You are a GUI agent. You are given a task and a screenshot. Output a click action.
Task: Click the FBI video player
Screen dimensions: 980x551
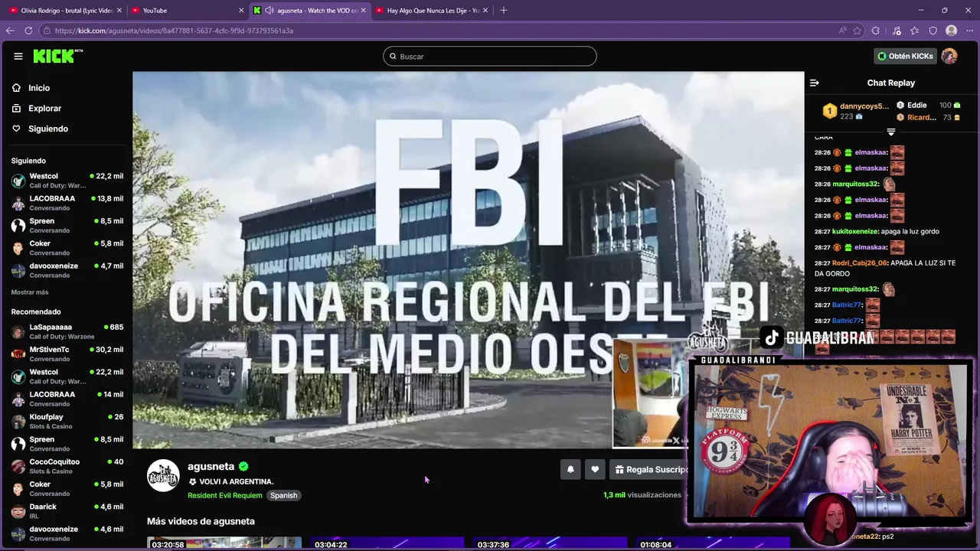pos(468,260)
